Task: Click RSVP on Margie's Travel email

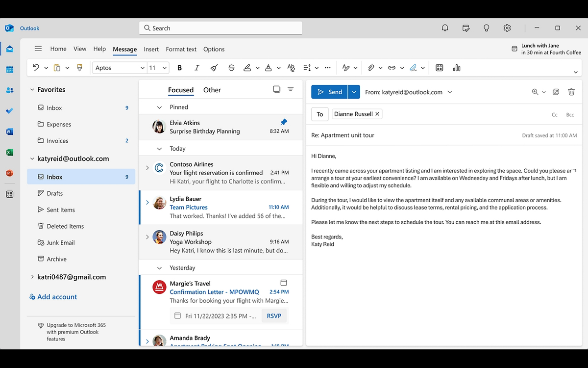Action: (x=274, y=315)
